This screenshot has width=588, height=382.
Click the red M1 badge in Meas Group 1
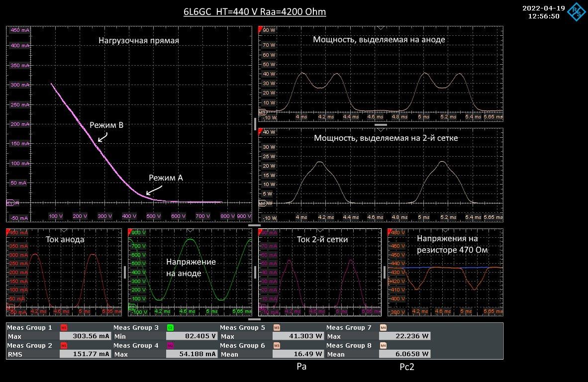[x=63, y=328]
